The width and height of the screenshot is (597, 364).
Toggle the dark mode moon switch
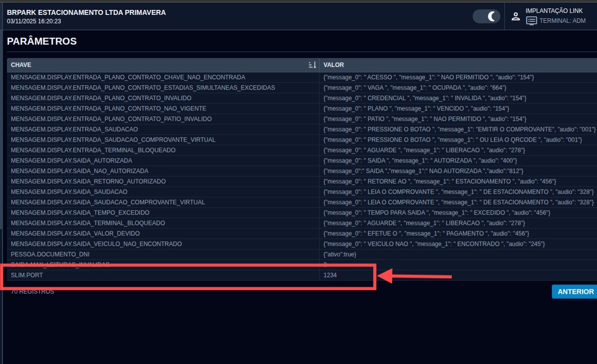[x=487, y=16]
